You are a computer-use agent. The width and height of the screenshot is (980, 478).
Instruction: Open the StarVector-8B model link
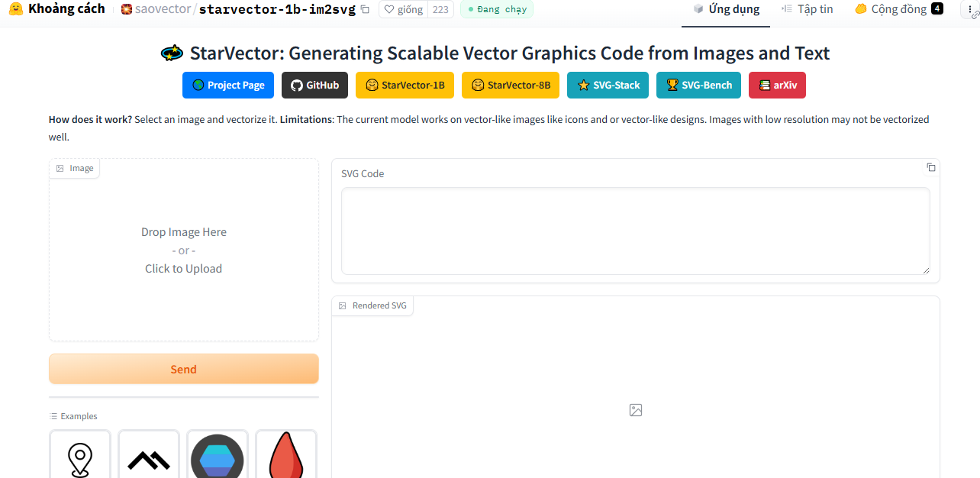coord(511,85)
